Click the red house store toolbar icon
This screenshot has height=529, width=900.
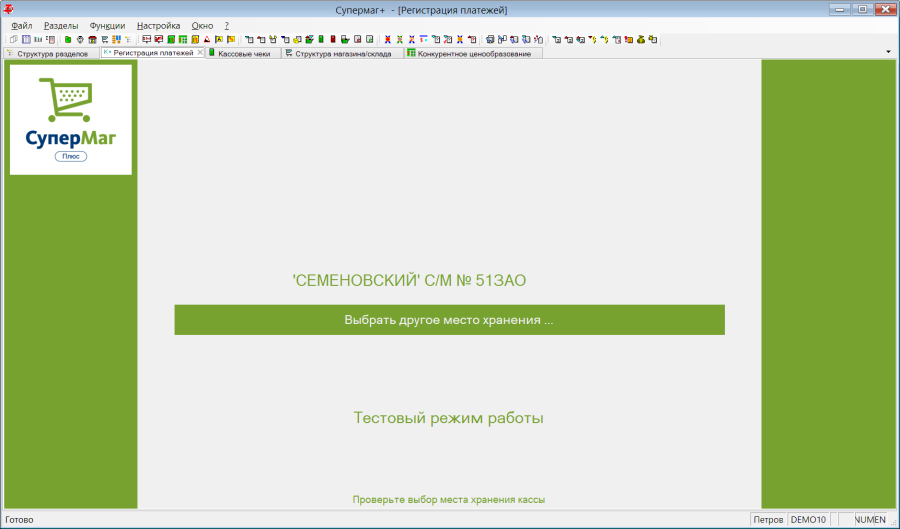[92, 40]
